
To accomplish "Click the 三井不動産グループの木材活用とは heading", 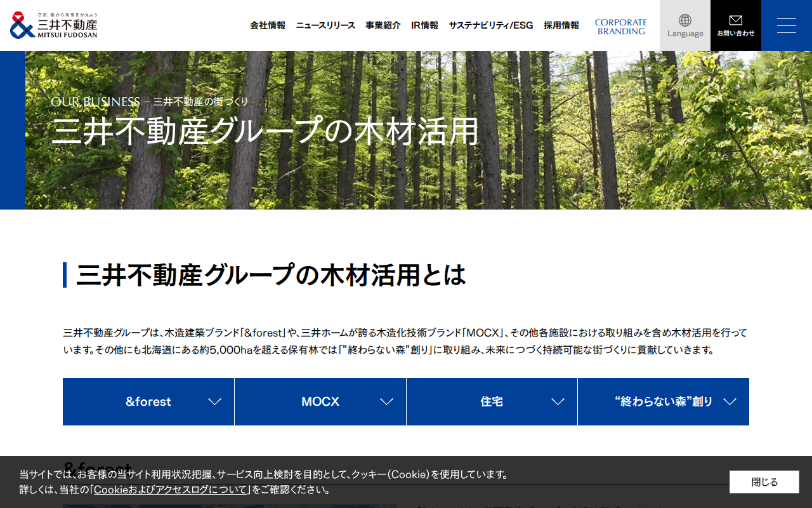I will (271, 275).
